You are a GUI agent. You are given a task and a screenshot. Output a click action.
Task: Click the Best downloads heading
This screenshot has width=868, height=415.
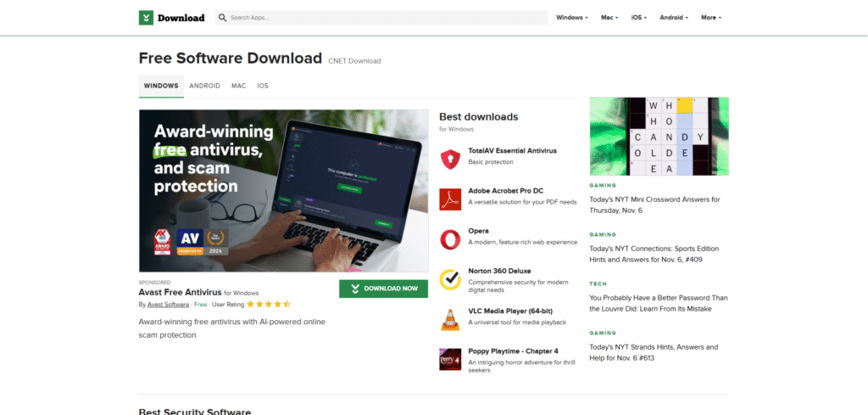[x=479, y=117]
